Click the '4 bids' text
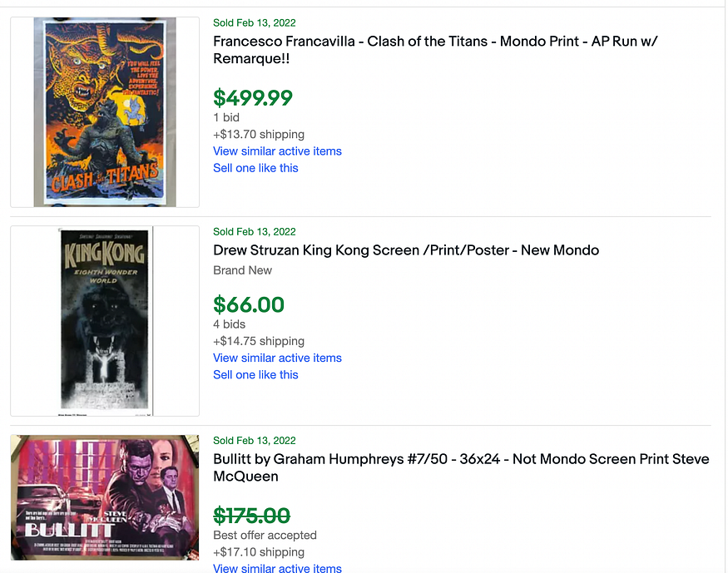728x573 pixels. coord(230,324)
